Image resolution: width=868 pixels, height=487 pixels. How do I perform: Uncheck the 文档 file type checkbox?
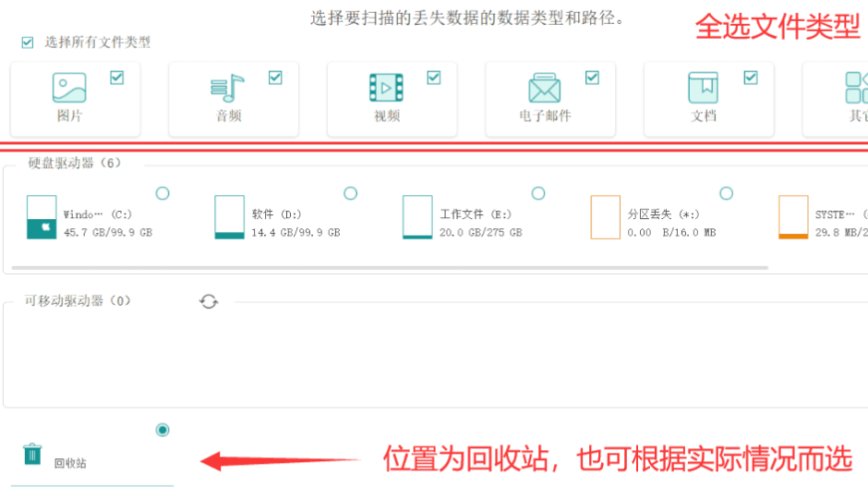750,78
